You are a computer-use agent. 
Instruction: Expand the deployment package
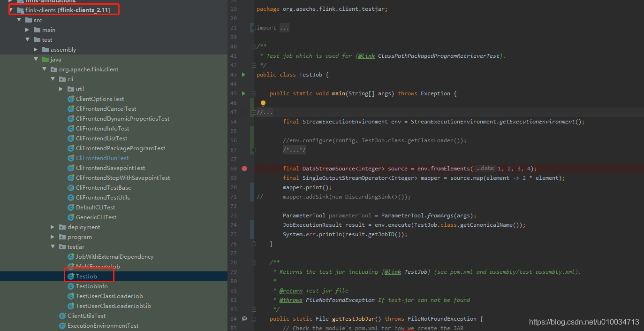click(x=53, y=227)
